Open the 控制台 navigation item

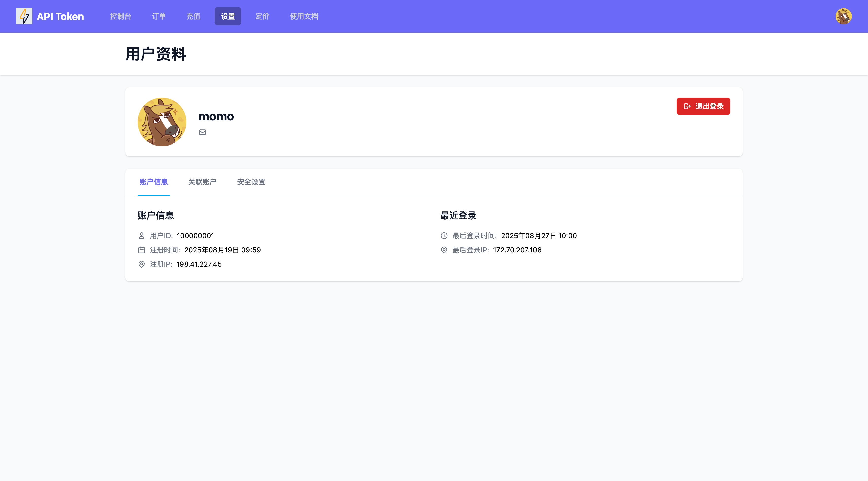pyautogui.click(x=121, y=16)
